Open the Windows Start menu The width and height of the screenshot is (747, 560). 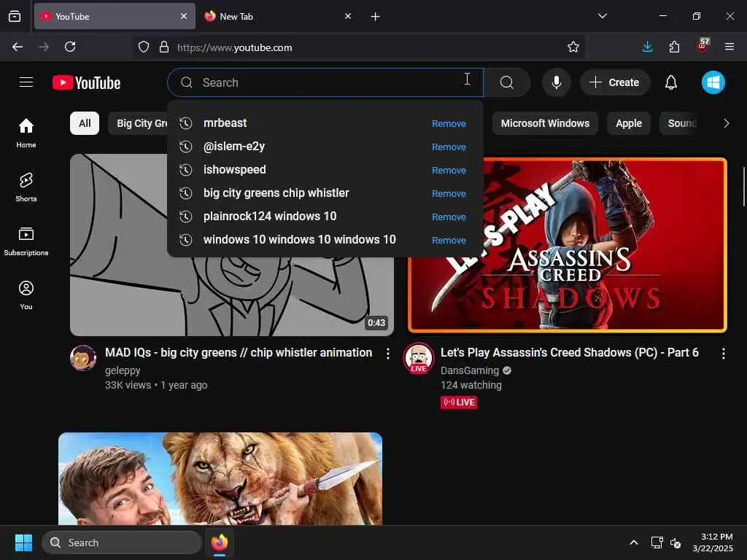click(23, 542)
